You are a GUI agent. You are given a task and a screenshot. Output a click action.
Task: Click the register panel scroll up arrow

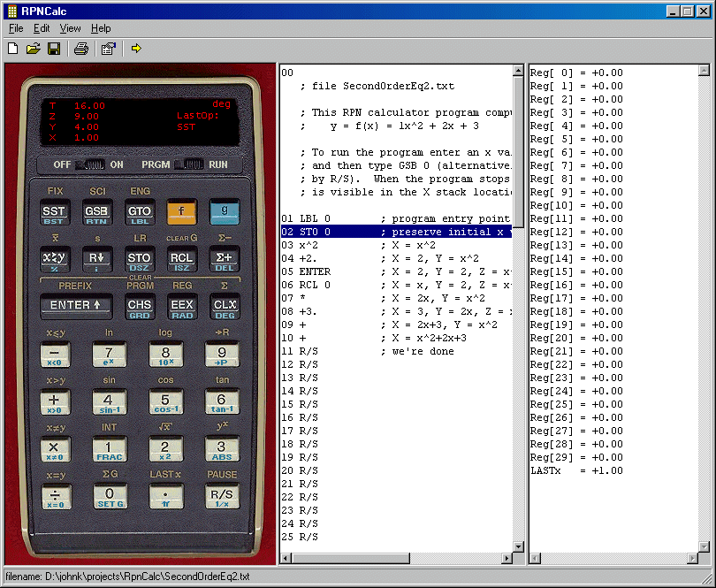(704, 71)
